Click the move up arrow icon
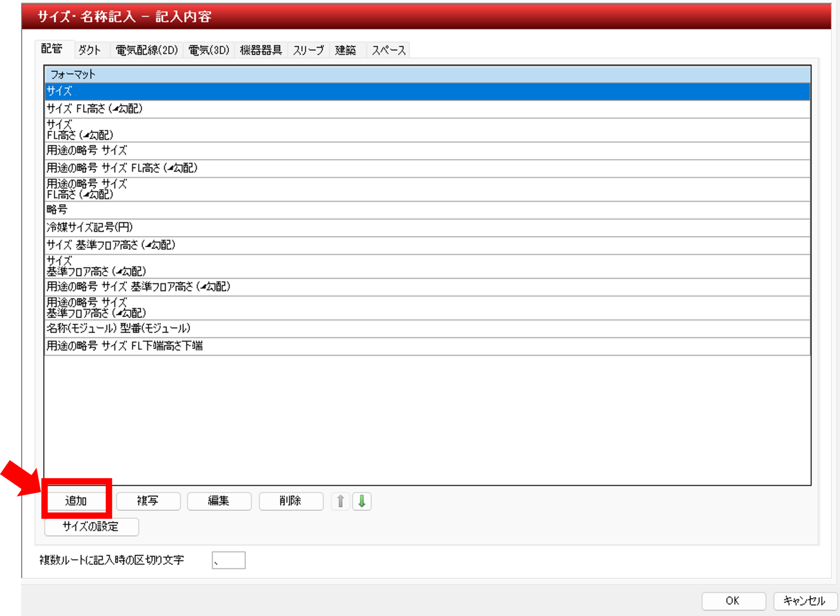 pyautogui.click(x=340, y=501)
